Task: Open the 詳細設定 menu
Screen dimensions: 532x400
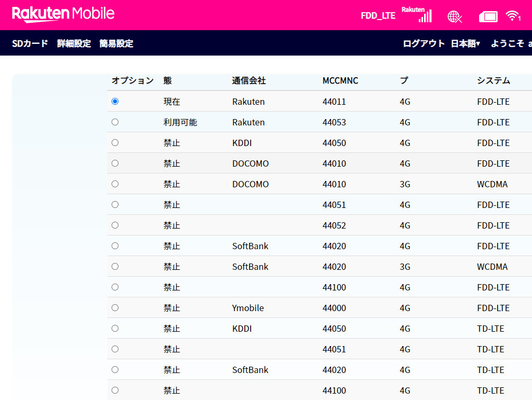Action: coord(74,44)
